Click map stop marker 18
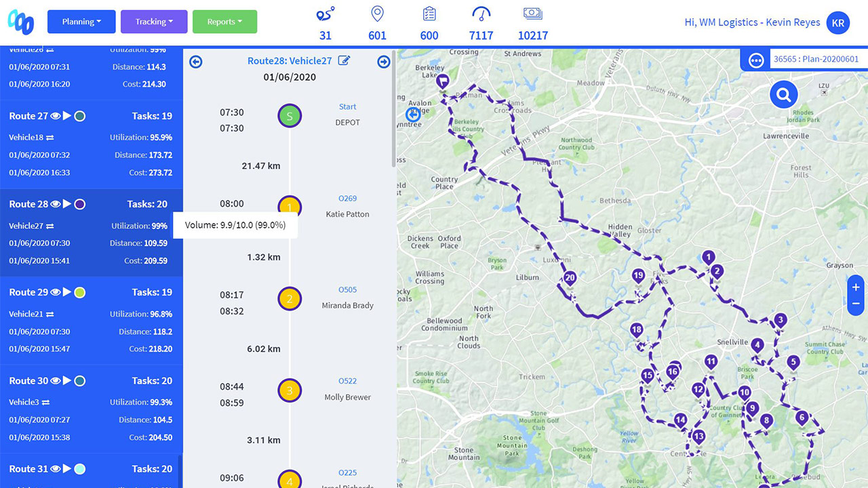 [636, 331]
